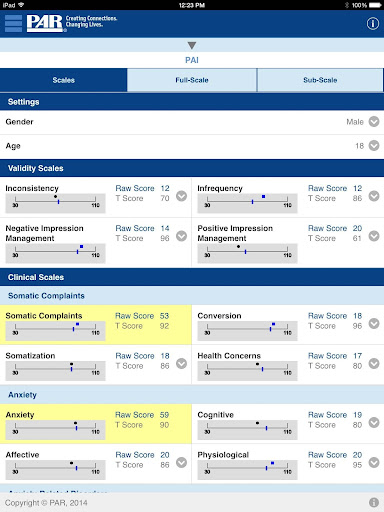Switch to the Full-Scale tab
384x512 pixels.
point(192,80)
